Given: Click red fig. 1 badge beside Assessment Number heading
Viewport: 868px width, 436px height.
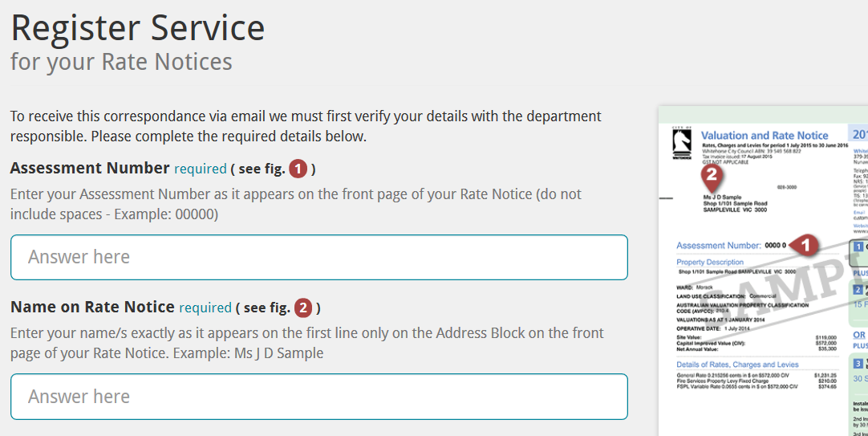Looking at the screenshot, I should [298, 169].
